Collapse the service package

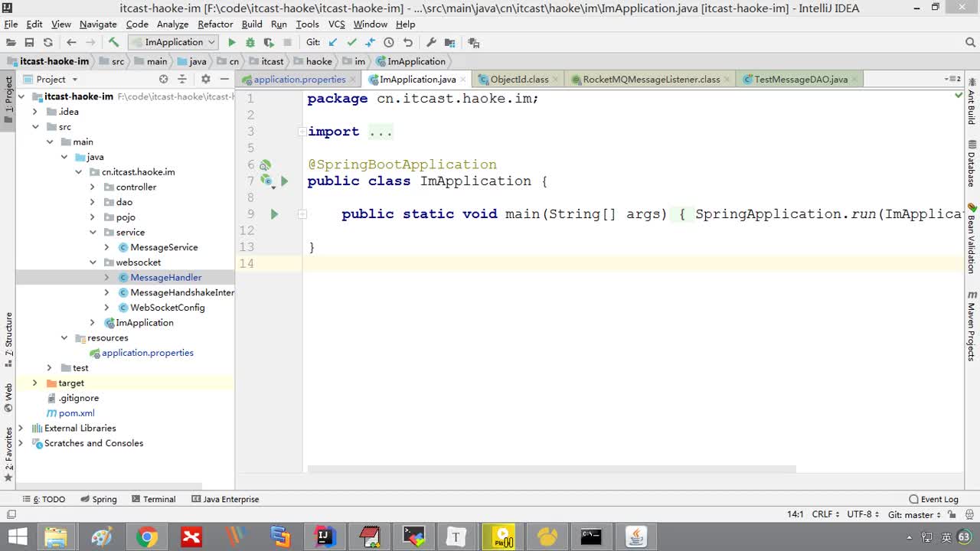(93, 233)
